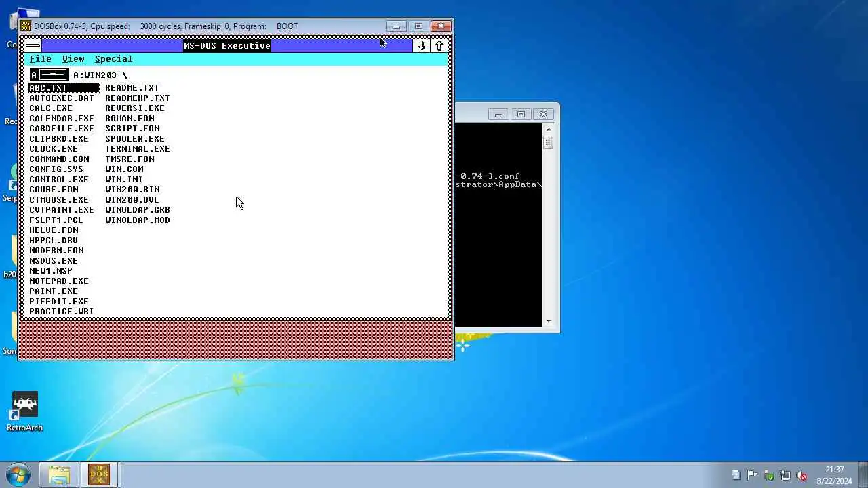868x488 pixels.
Task: Select CARDFILE.EXE file
Action: (62, 129)
